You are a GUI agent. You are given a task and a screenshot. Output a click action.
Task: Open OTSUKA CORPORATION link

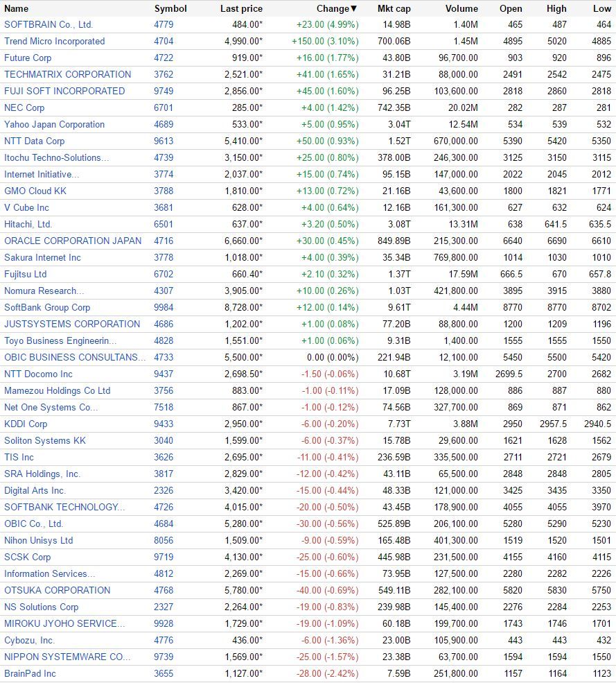click(x=57, y=591)
